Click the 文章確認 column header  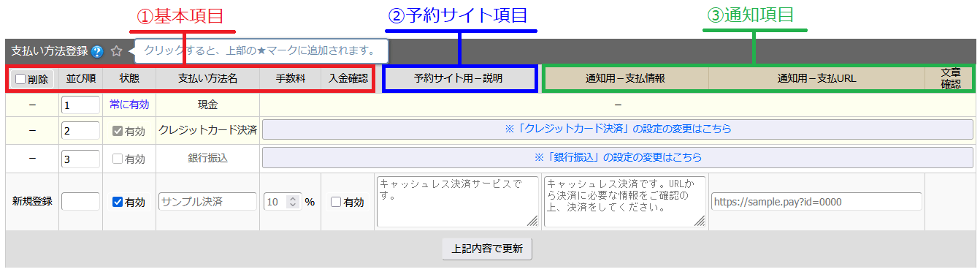pyautogui.click(x=950, y=78)
